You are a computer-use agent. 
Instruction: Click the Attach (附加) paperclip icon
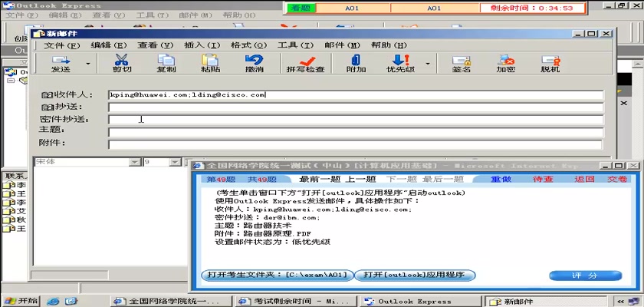tap(356, 63)
